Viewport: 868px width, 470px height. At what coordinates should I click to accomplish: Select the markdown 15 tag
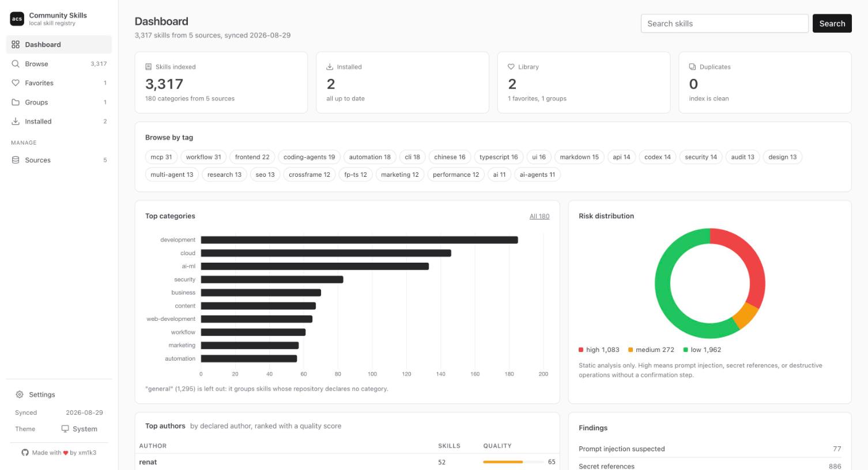579,157
